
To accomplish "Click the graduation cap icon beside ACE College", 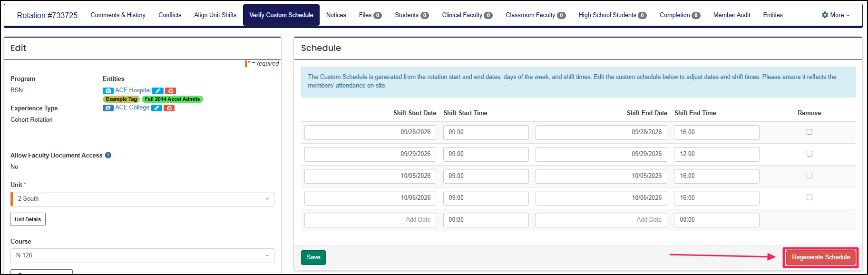I will [108, 108].
